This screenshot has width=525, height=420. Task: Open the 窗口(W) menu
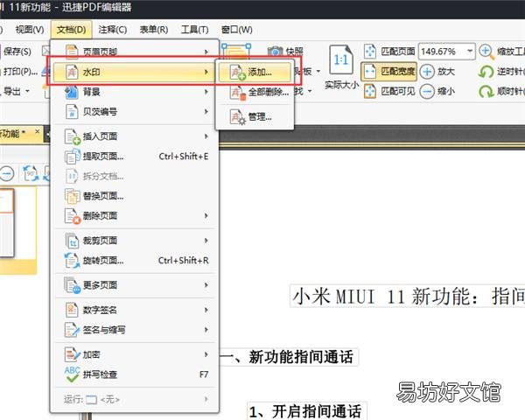click(237, 30)
